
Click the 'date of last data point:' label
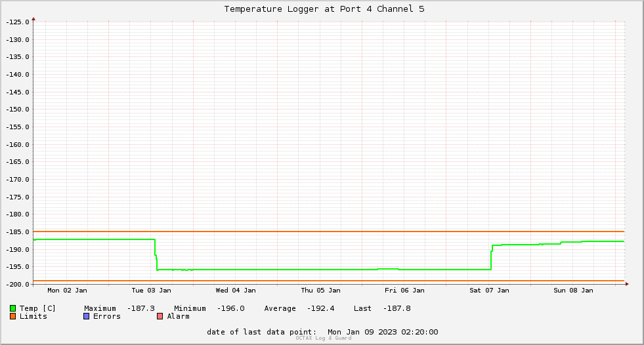(262, 332)
